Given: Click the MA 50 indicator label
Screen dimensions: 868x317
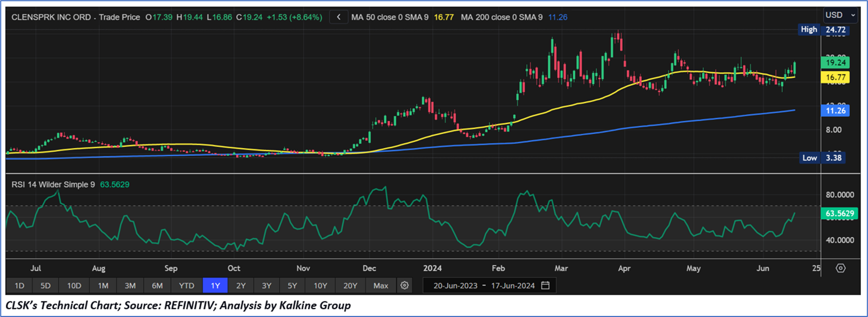Looking at the screenshot, I should (389, 17).
